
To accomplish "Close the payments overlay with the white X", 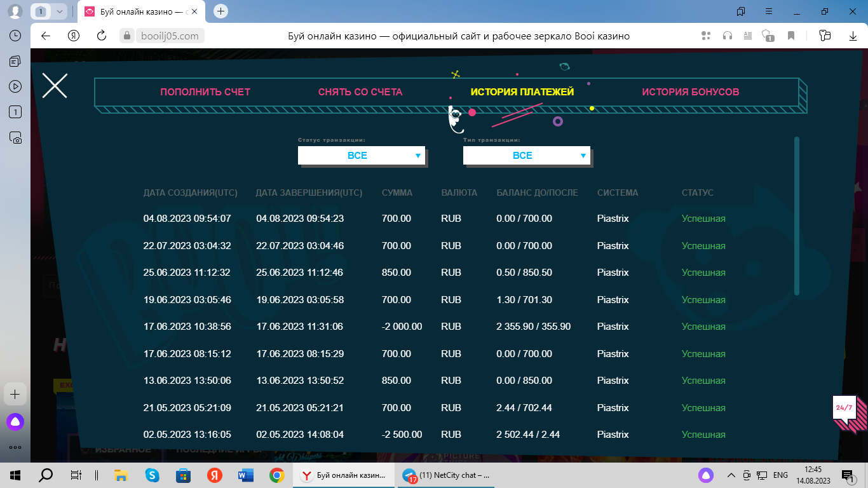I will click(x=55, y=85).
